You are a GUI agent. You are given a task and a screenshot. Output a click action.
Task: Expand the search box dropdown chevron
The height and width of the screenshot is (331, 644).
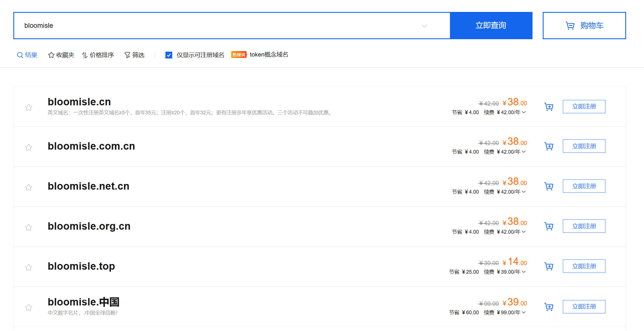[424, 26]
